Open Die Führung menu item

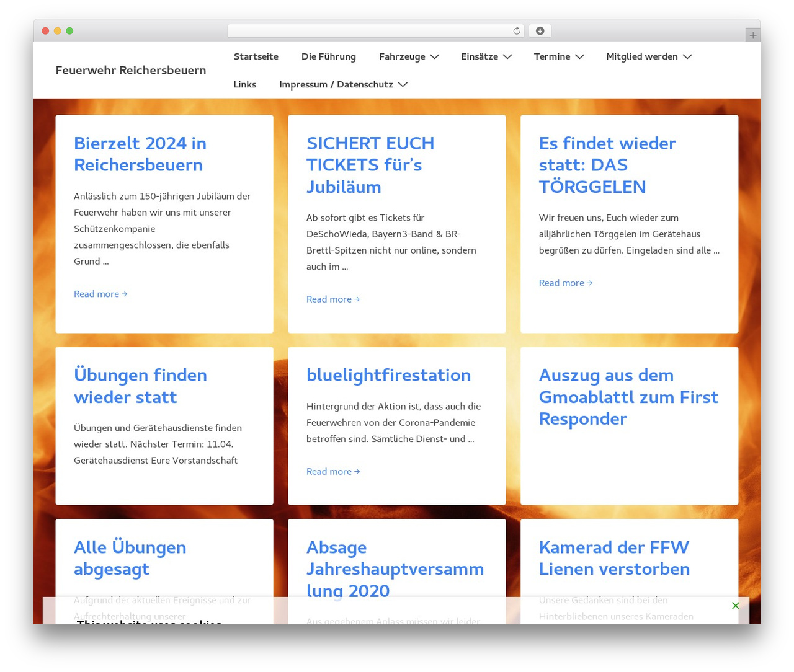point(329,56)
